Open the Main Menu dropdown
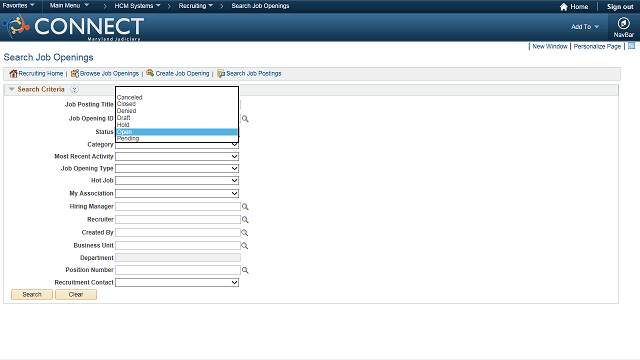This screenshot has width=640, height=360. 69,6
